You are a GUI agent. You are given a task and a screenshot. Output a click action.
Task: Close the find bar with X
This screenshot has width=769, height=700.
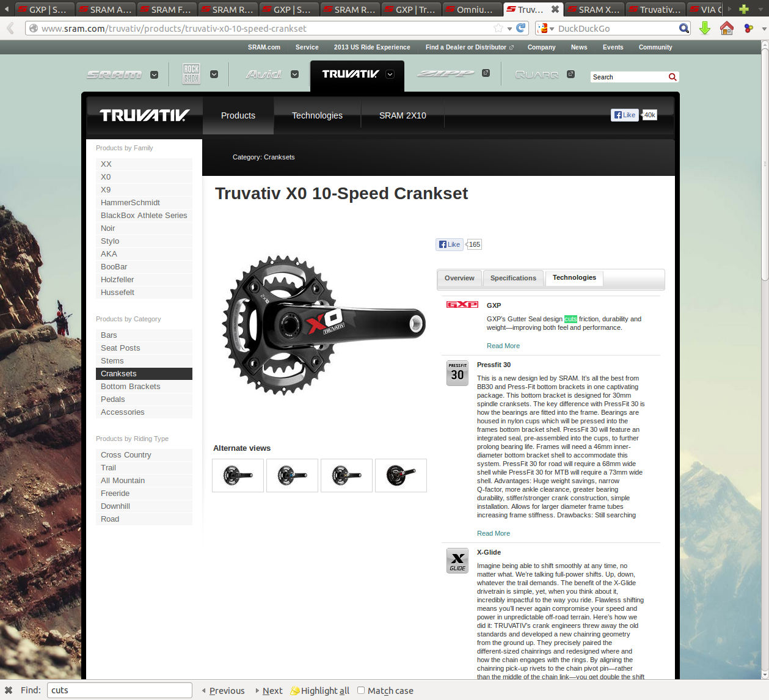point(9,690)
